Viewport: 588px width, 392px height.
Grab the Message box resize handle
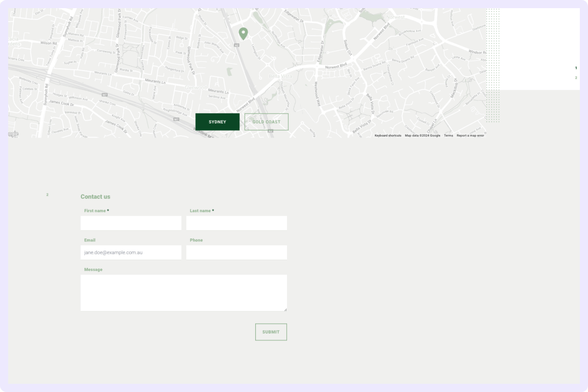tap(285, 310)
